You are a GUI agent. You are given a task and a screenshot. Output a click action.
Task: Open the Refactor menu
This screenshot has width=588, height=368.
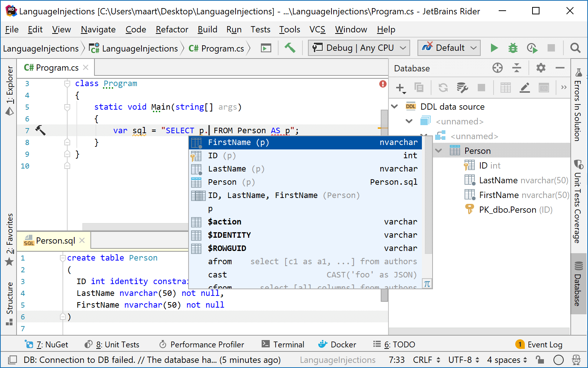point(171,29)
